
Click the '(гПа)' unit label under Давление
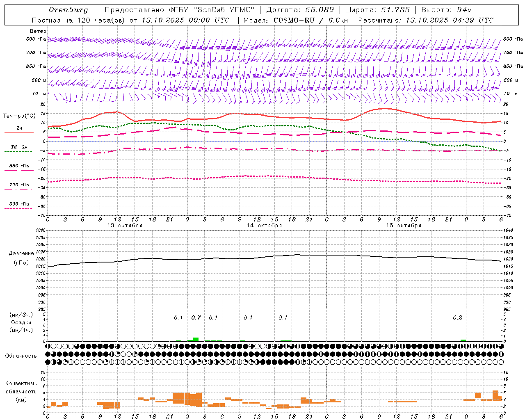tap(21, 263)
